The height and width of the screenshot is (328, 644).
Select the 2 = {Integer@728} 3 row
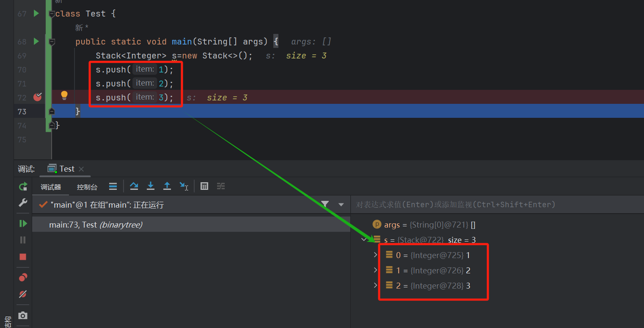click(x=497, y=286)
